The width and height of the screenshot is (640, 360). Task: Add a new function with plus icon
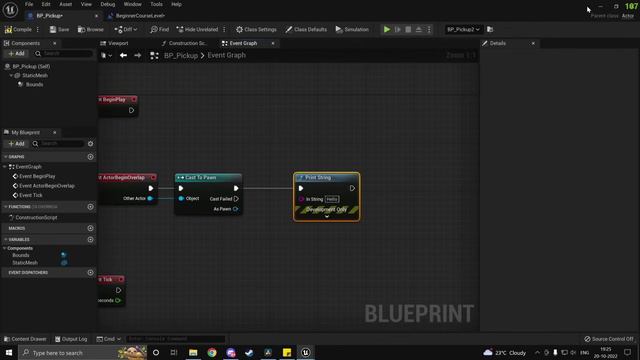click(91, 207)
